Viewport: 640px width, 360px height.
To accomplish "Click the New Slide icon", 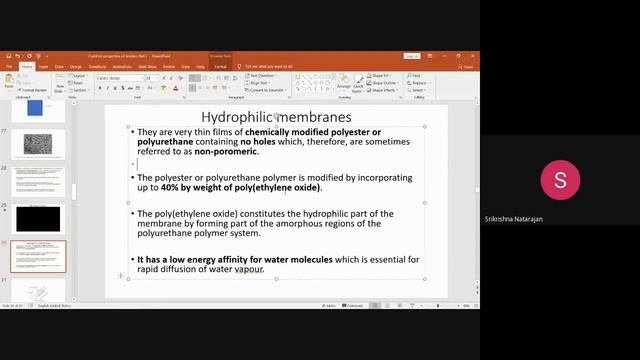I will 60,79.
